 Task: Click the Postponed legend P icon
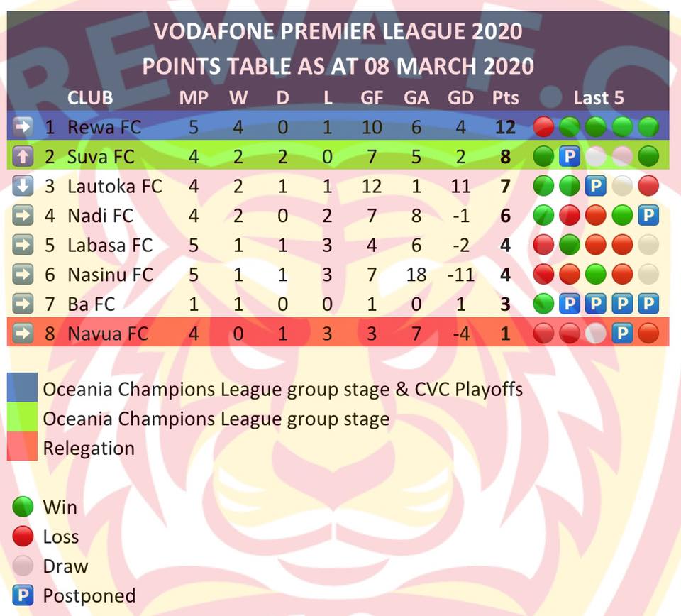click(x=23, y=595)
